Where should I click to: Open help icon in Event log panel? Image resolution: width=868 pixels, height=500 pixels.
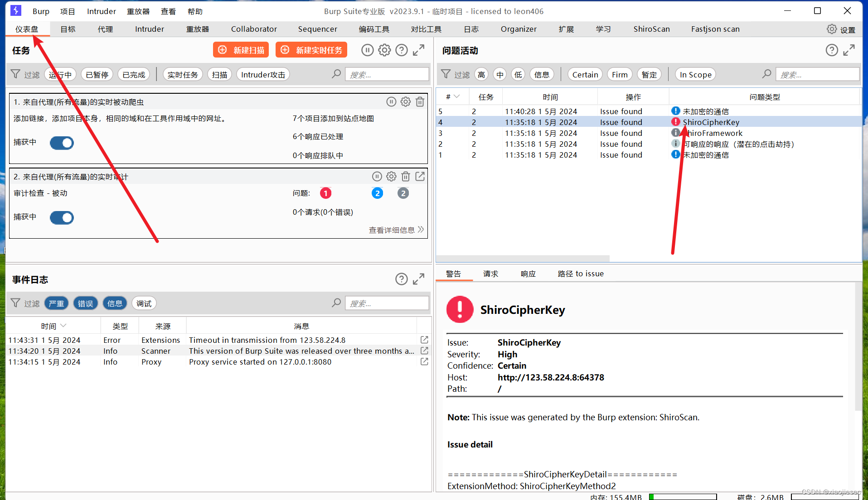[x=402, y=279]
